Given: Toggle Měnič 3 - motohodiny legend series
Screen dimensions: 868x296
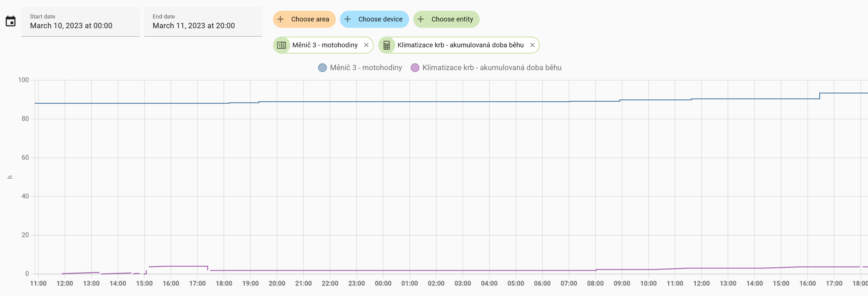Looking at the screenshot, I should (365, 68).
